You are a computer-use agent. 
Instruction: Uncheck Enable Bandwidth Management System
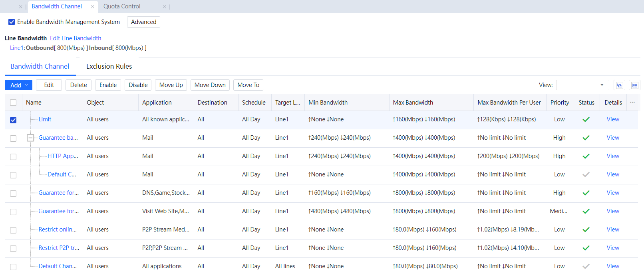pyautogui.click(x=12, y=22)
